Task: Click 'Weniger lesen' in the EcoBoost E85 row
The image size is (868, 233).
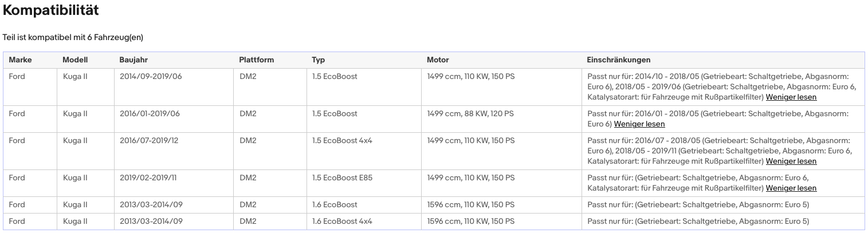Action: tap(791, 188)
